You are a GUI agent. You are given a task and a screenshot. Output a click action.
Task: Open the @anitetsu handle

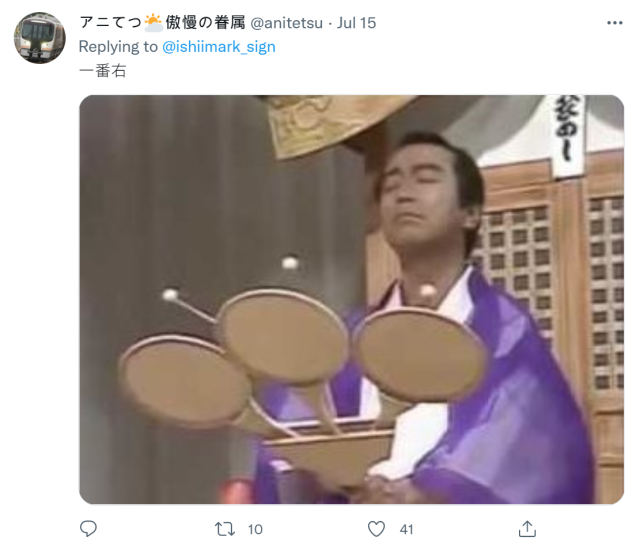[x=286, y=23]
